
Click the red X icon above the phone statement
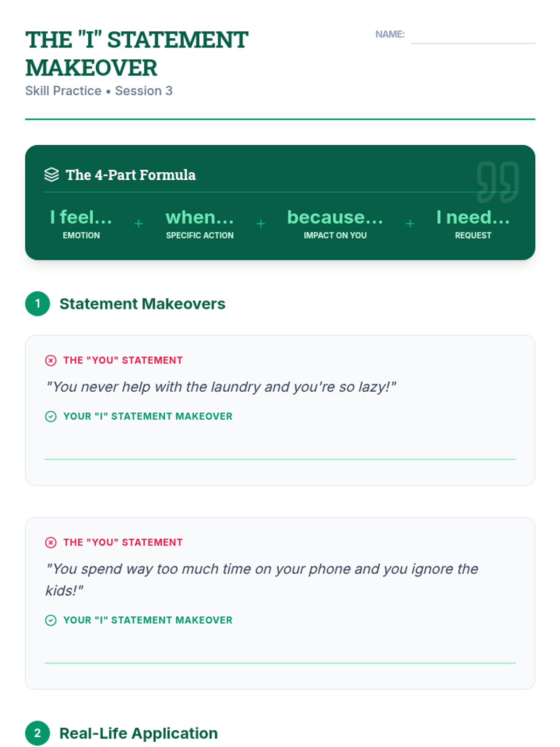51,543
